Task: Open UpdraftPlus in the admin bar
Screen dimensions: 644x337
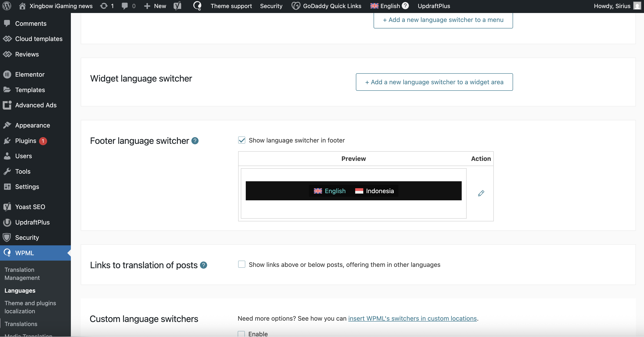Action: (x=434, y=6)
